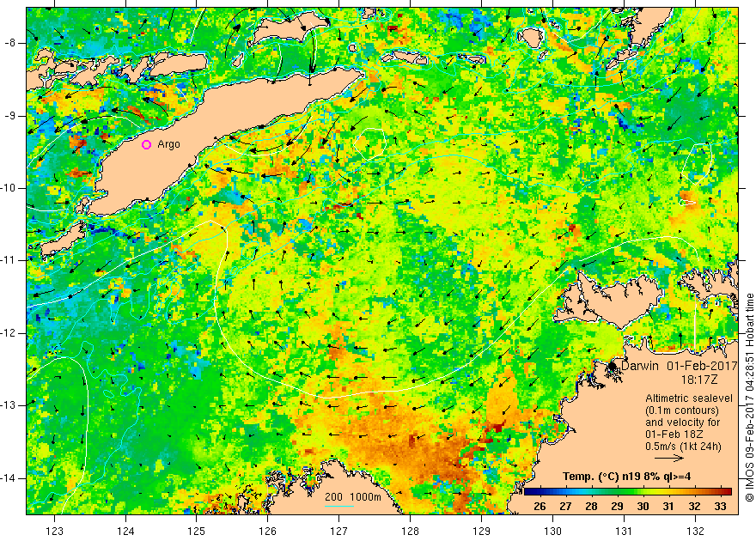Click the green colorbar section above 29
Screen dimensions: 756x541
pyautogui.click(x=617, y=492)
